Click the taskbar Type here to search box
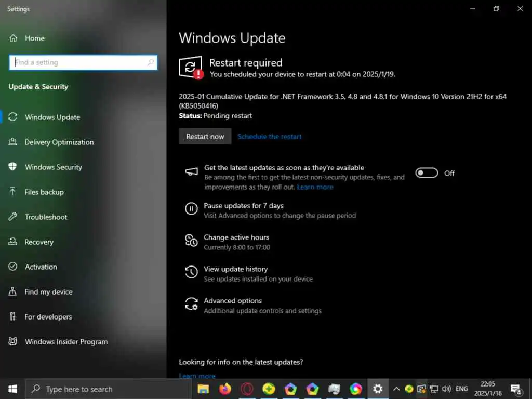 pyautogui.click(x=108, y=389)
